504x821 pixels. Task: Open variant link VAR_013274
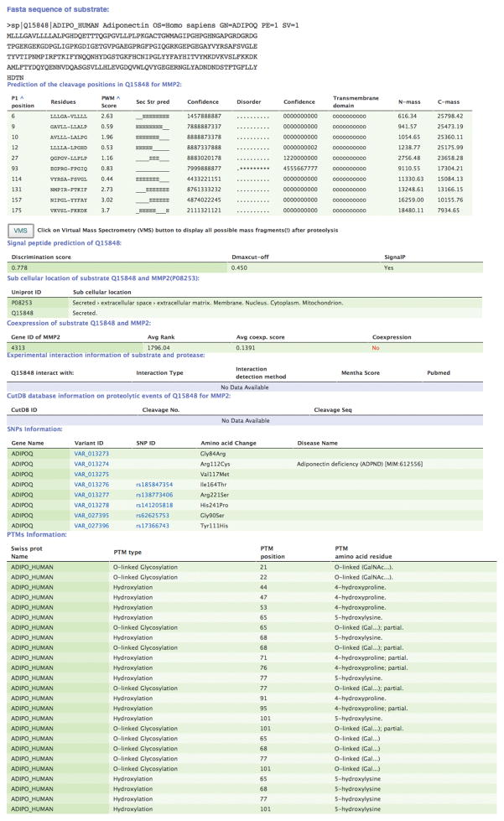pos(91,464)
